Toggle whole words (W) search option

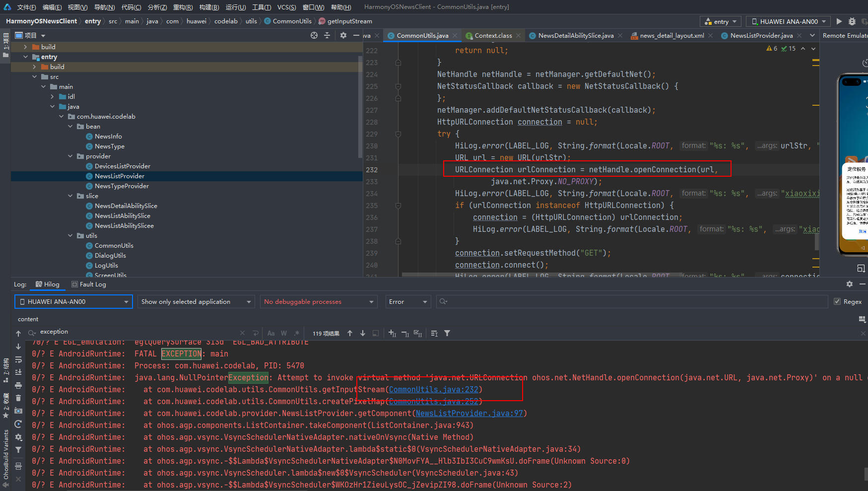pos(284,333)
